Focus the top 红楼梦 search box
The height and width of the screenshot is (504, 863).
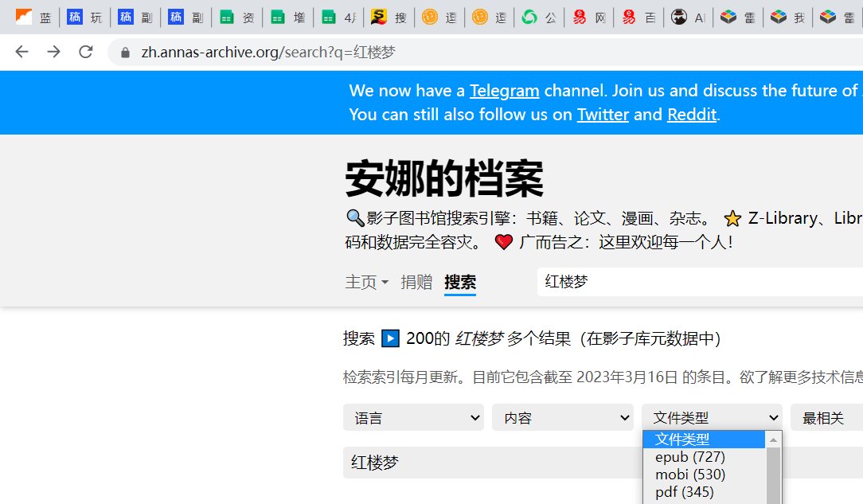tap(700, 282)
